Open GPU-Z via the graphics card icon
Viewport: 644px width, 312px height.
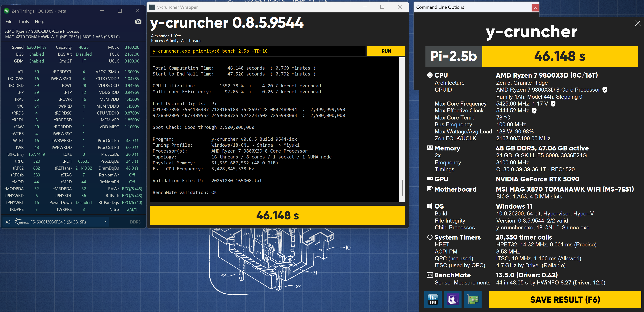pos(473,299)
